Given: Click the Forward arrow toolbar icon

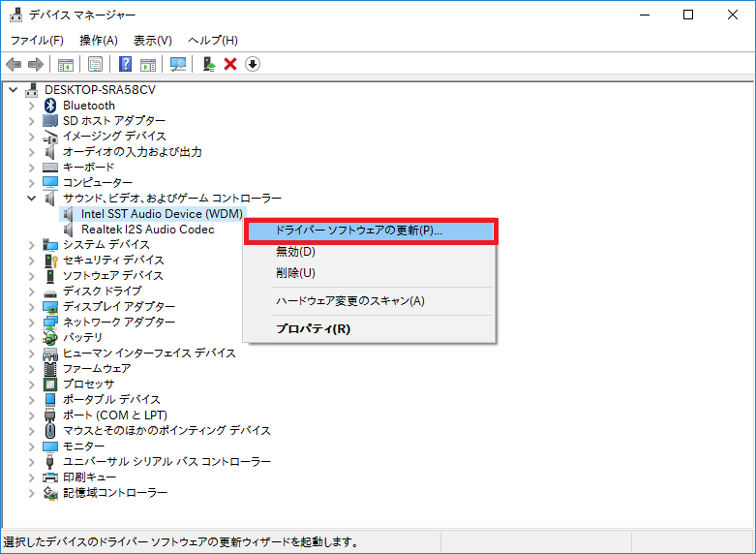Looking at the screenshot, I should pos(36,64).
